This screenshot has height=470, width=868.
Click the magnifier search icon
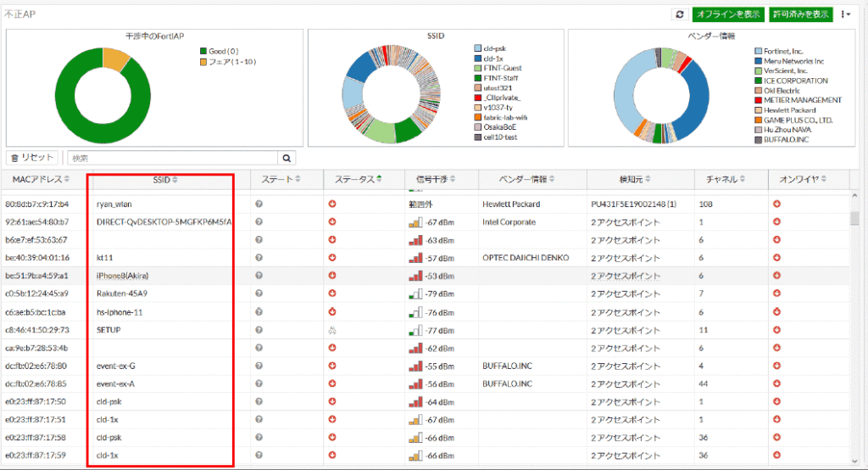[287, 158]
